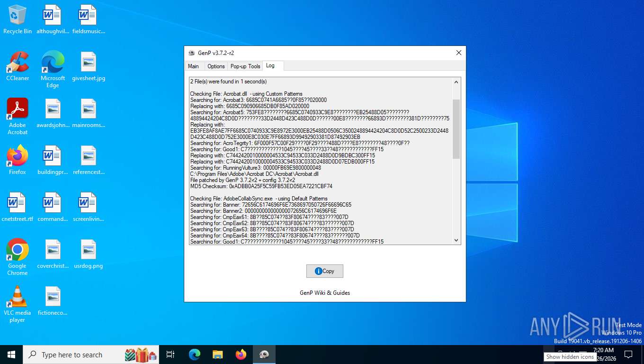Select the command... Word document

[53, 207]
